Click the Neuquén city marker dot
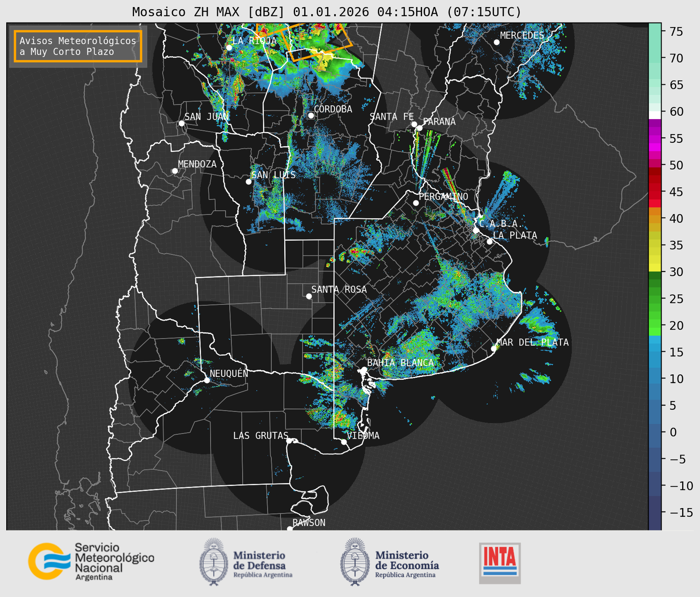Screen dimensions: 700x597 point(207,380)
